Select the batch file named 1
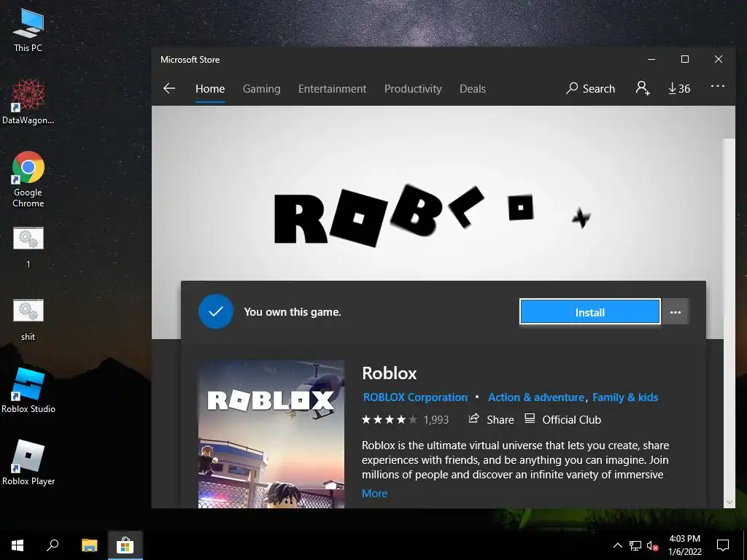Viewport: 747px width, 560px height. point(28,248)
